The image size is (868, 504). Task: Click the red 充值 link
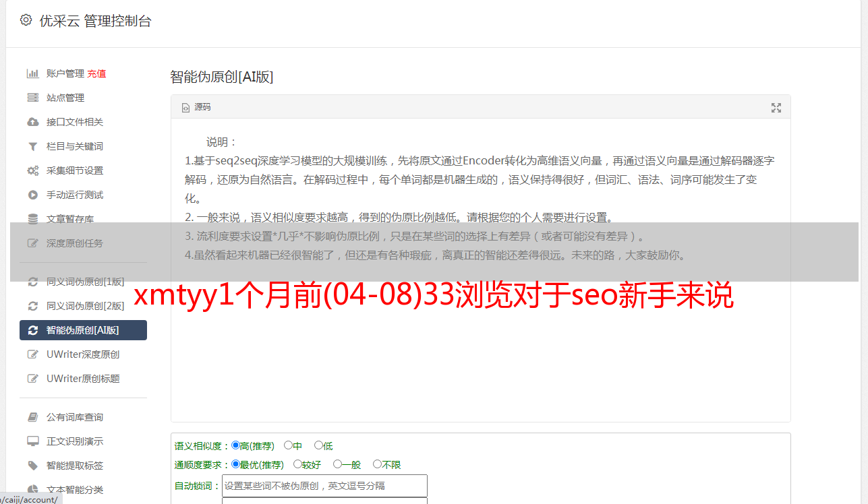96,73
